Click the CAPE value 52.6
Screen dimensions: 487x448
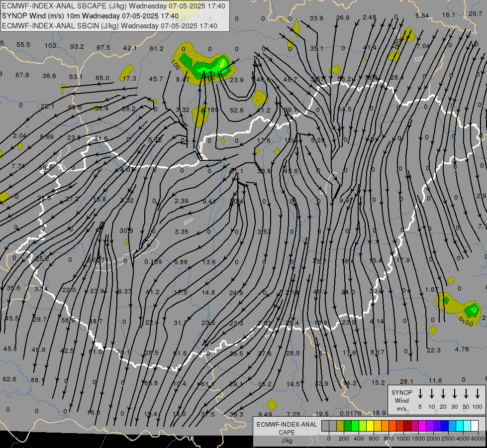(237, 110)
